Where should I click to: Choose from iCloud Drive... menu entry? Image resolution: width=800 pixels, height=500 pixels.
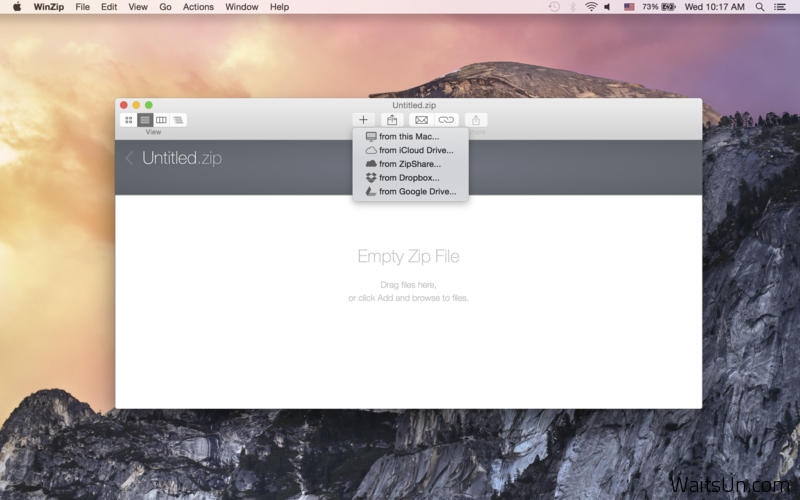coord(410,150)
